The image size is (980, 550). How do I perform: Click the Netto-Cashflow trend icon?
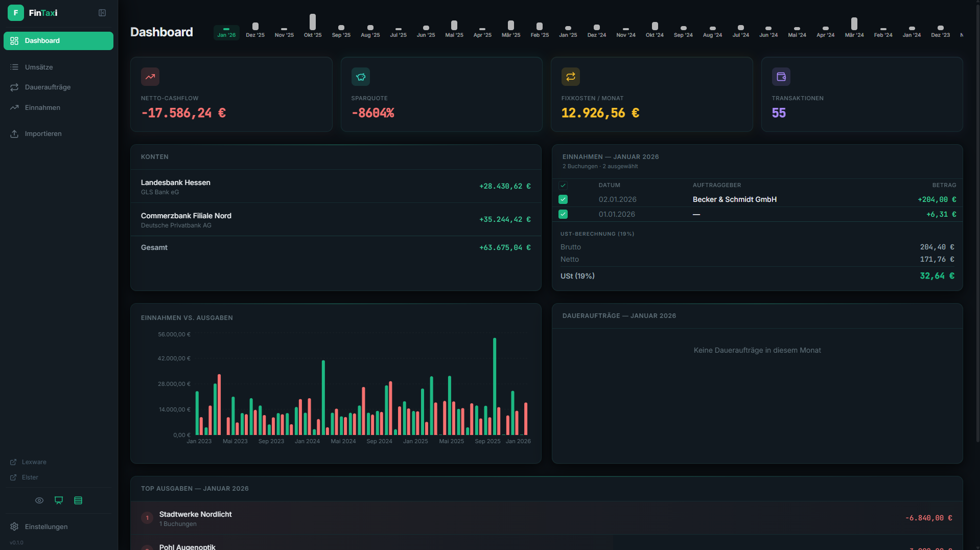(150, 77)
